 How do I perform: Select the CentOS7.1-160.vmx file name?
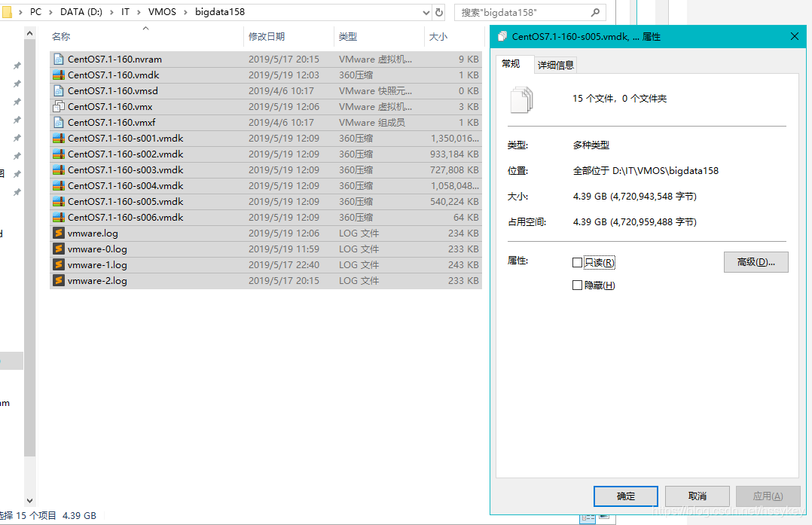click(110, 107)
